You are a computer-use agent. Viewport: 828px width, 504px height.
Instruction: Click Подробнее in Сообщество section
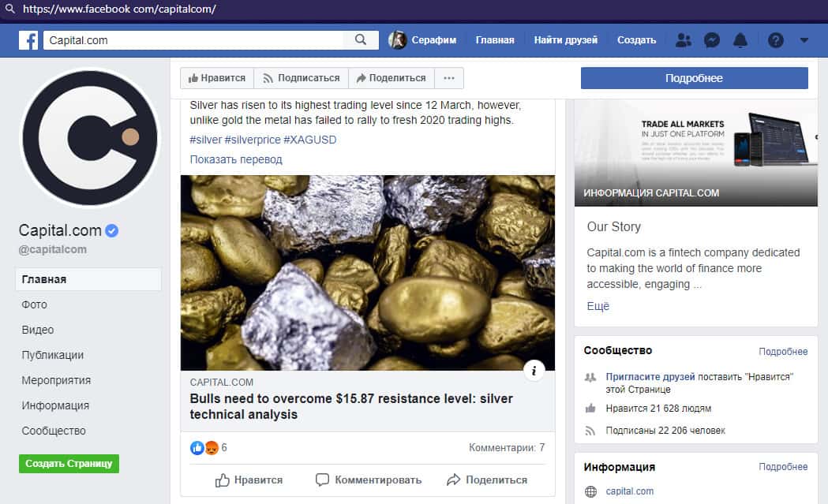(x=783, y=352)
